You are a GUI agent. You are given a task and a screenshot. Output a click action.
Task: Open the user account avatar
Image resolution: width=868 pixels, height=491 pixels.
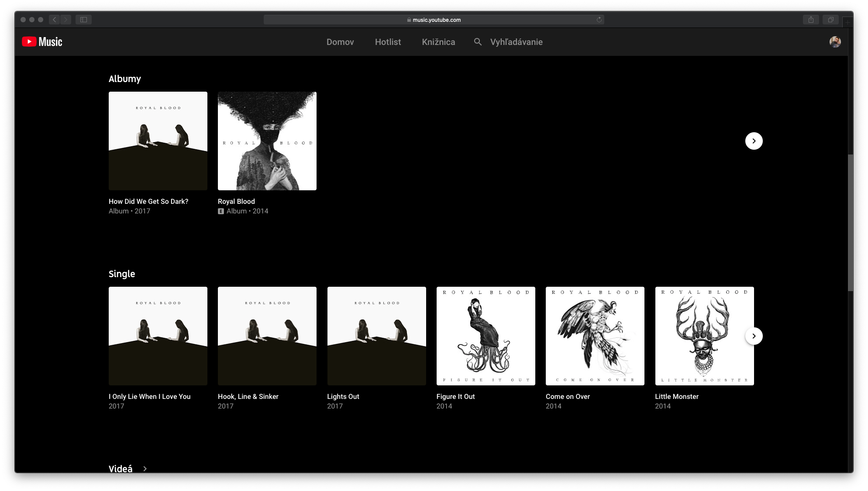[835, 42]
